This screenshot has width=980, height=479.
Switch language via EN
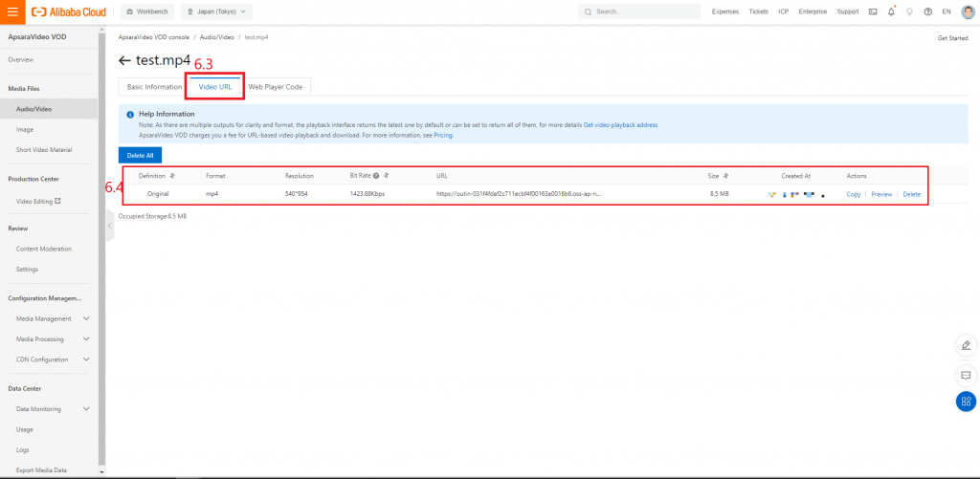point(947,11)
